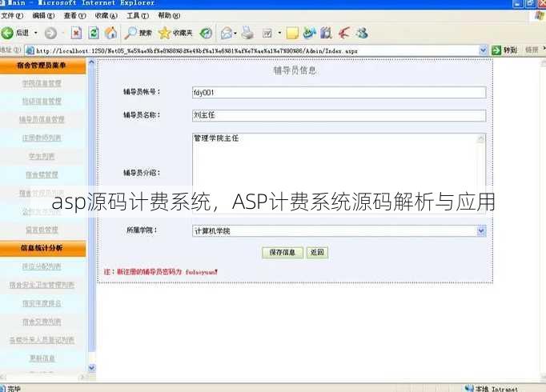Open the 更新信息 sidebar link
The image size is (546, 392).
click(x=42, y=358)
